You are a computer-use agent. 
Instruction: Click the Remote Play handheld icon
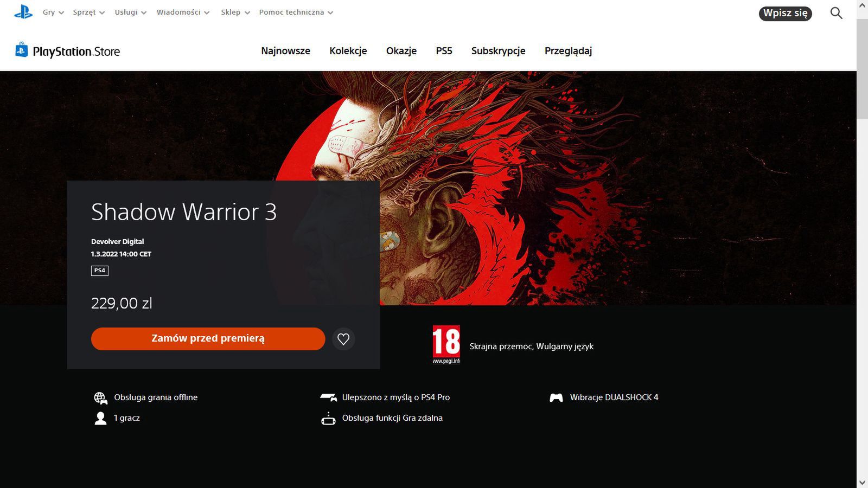coord(328,419)
